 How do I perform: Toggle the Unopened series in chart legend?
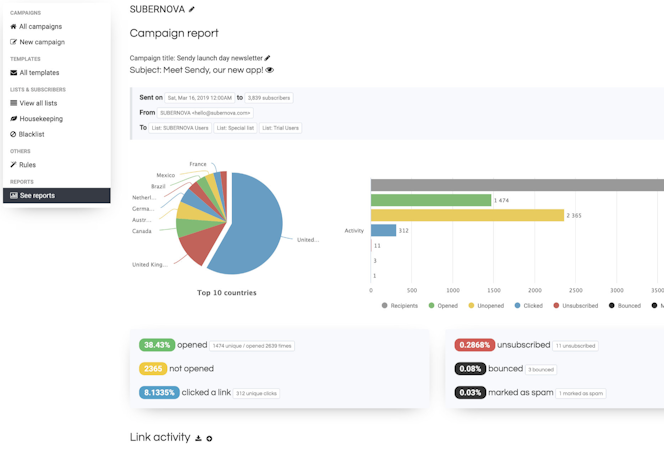486,306
